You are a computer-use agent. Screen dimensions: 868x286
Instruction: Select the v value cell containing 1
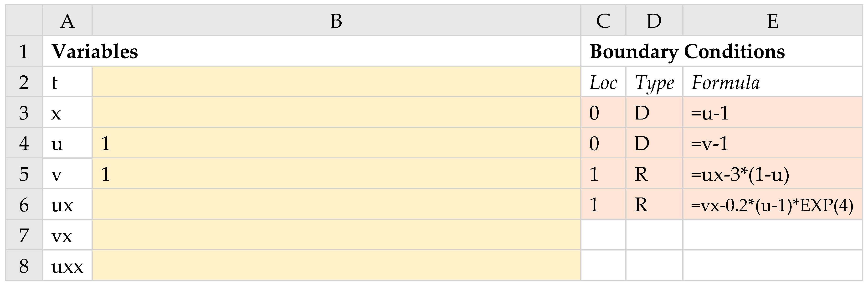(x=336, y=174)
